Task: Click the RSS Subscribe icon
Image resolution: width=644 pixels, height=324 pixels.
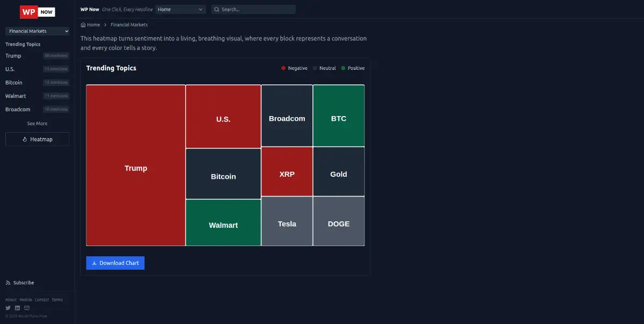Action: click(x=8, y=283)
